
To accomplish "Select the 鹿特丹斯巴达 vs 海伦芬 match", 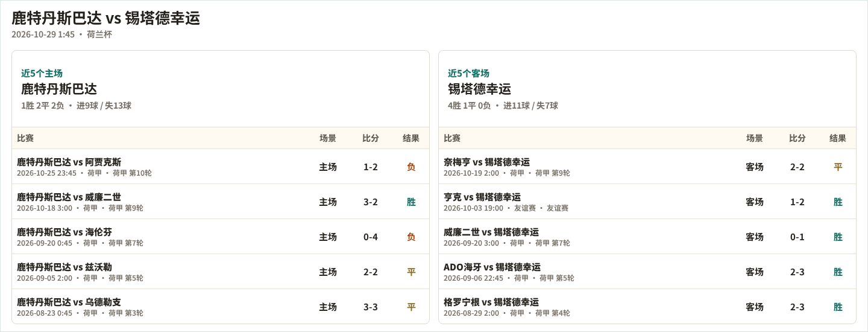I will click(x=221, y=237).
